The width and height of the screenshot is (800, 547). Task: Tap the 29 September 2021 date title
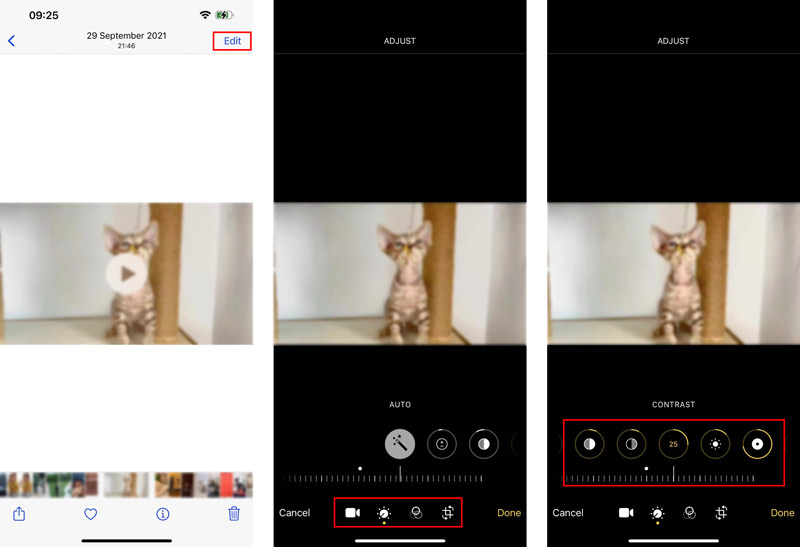[x=127, y=36]
